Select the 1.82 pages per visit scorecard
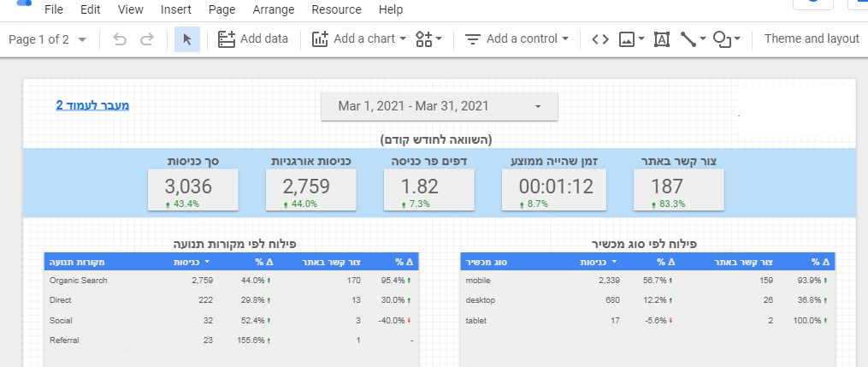 click(x=429, y=190)
